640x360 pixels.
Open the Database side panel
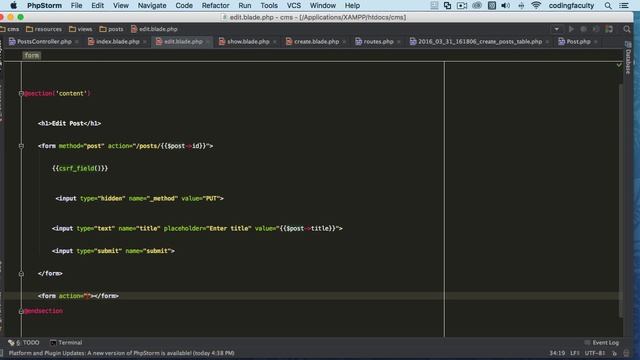click(628, 57)
